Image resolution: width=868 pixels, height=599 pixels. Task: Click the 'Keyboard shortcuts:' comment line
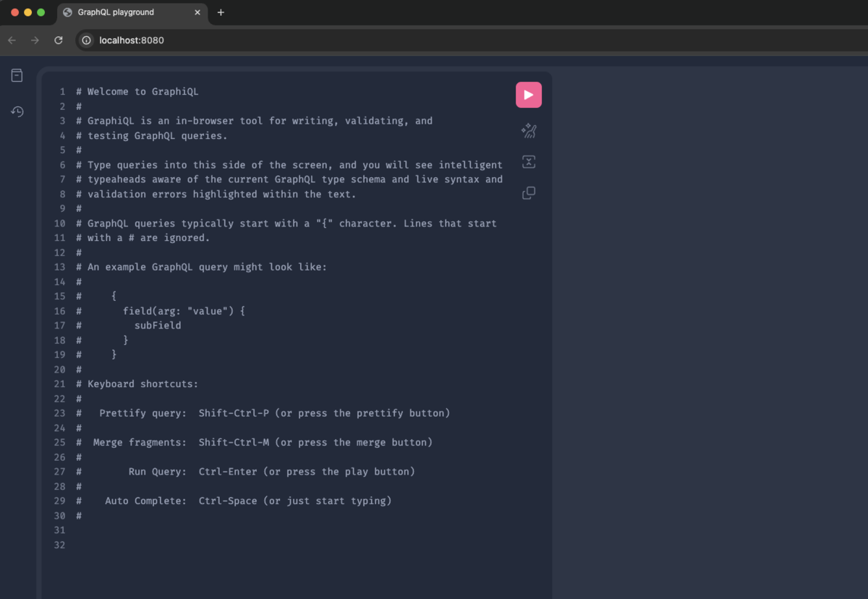137,384
